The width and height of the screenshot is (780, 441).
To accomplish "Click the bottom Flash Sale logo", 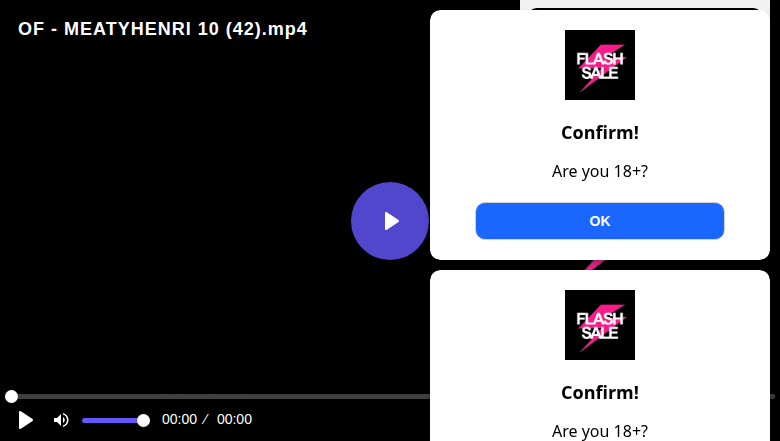I will (x=599, y=325).
